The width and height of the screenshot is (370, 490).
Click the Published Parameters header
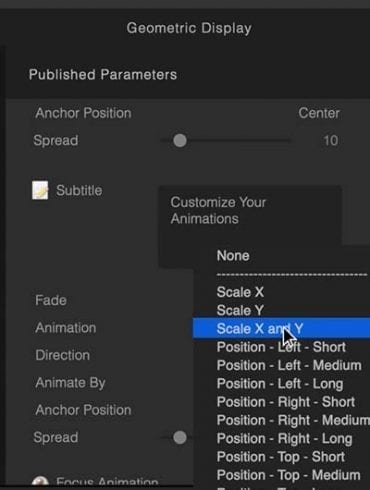click(103, 74)
